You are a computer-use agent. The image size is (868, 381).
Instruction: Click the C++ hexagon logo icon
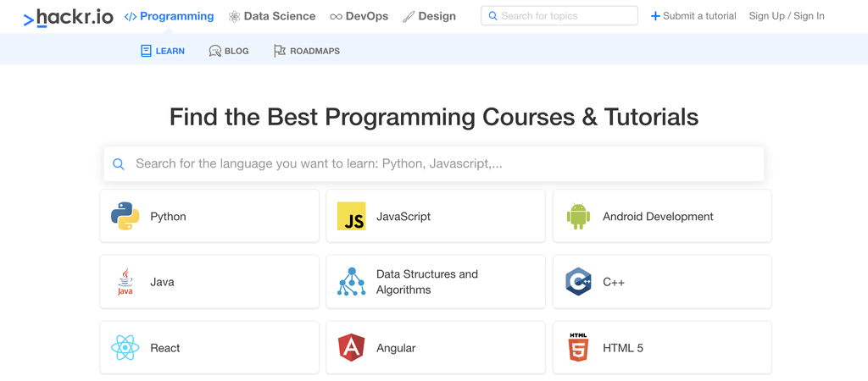(578, 282)
